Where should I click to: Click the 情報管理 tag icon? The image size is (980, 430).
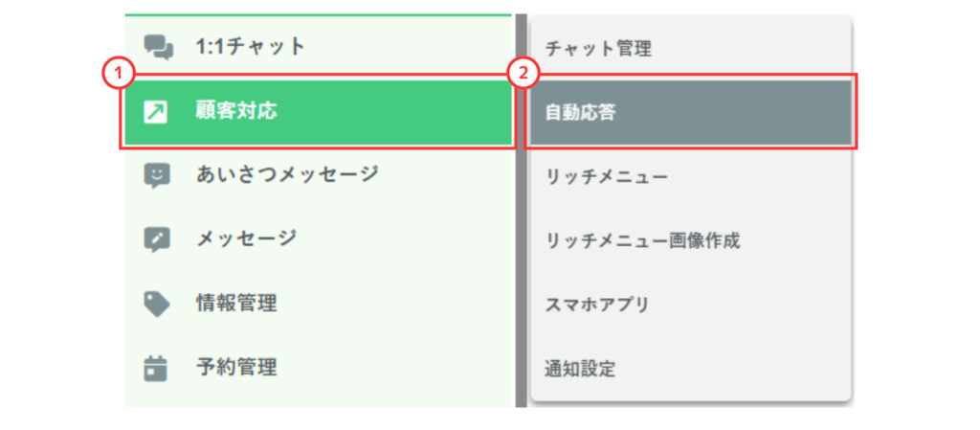pyautogui.click(x=157, y=304)
